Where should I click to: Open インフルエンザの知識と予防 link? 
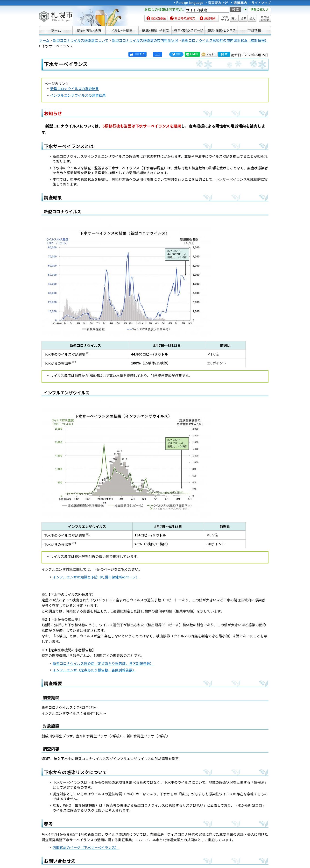point(96,577)
